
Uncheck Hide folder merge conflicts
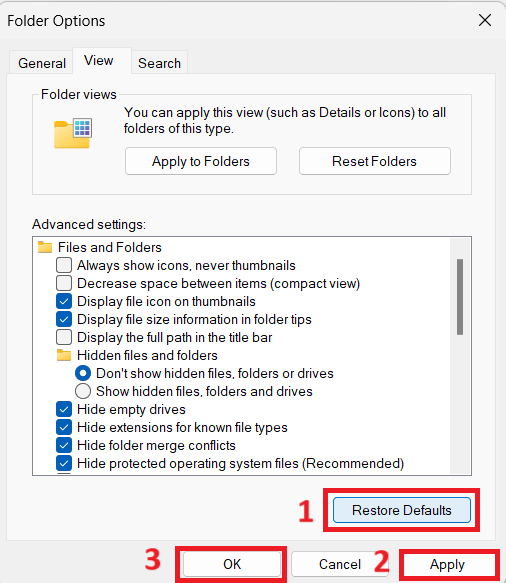pos(64,445)
